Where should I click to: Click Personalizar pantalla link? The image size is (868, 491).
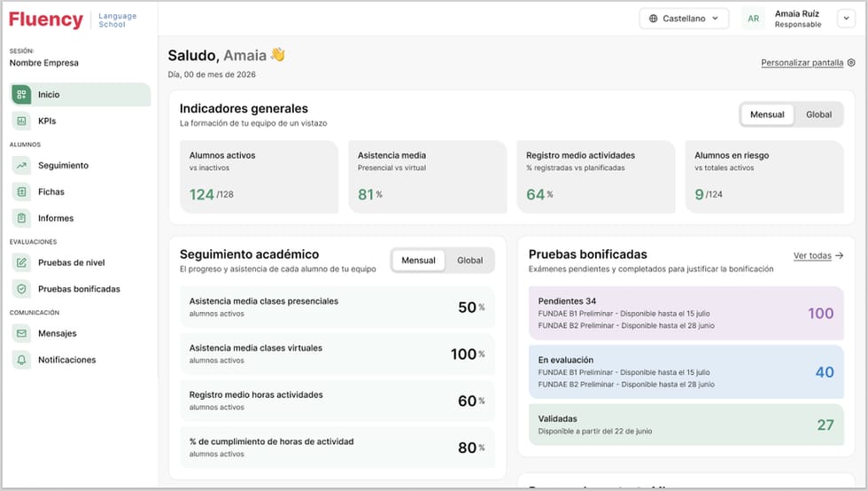pyautogui.click(x=802, y=63)
